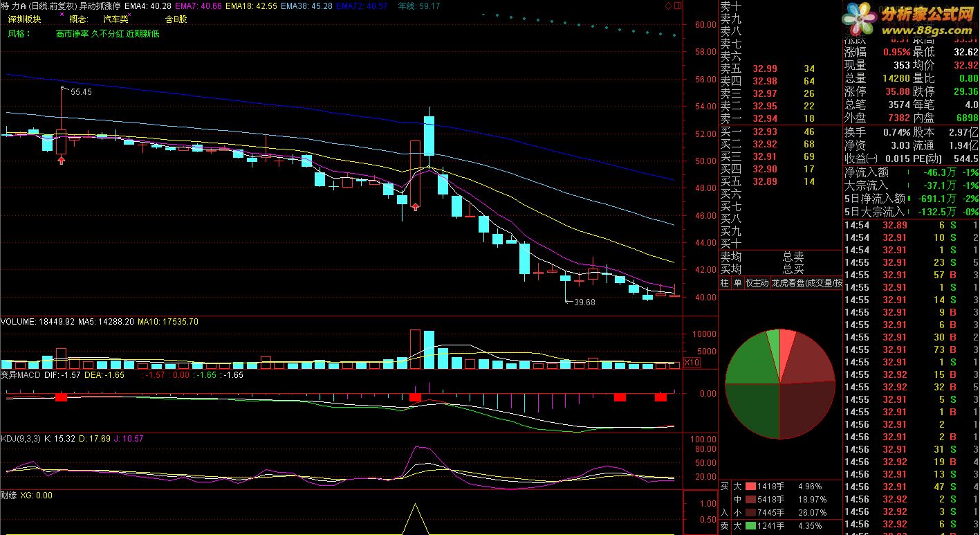Screen dimensions: 980x535
Task: Click the X10 volume scale button
Action: click(x=692, y=362)
